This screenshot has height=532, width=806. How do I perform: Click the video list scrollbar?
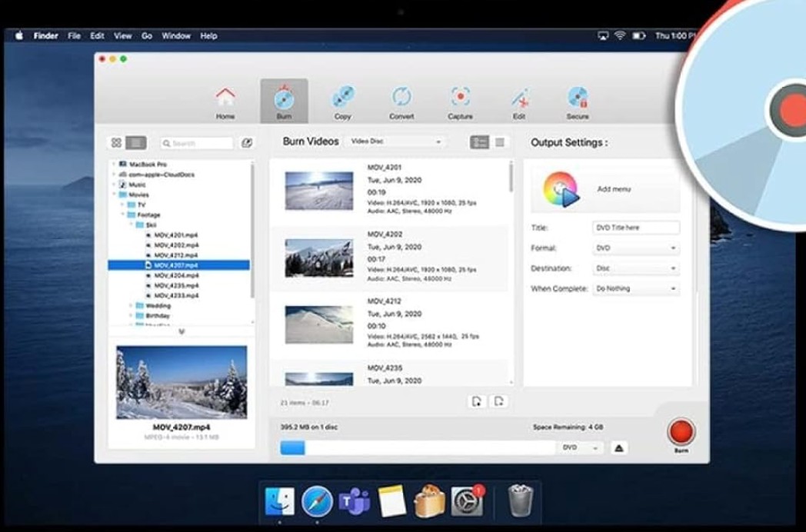[x=511, y=178]
